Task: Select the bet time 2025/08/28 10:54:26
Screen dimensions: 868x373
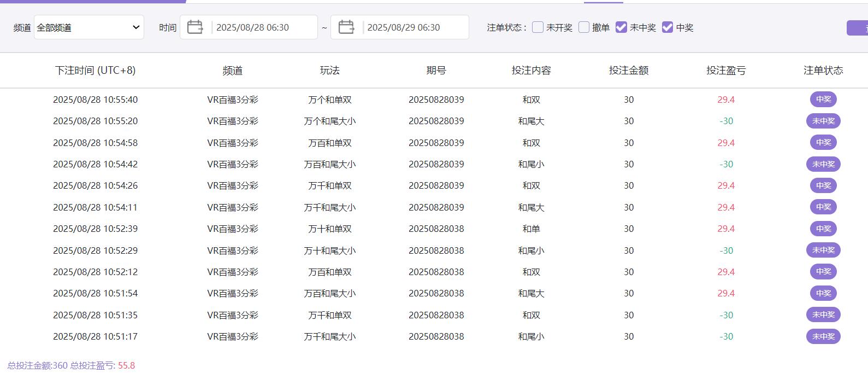Action: [x=95, y=185]
